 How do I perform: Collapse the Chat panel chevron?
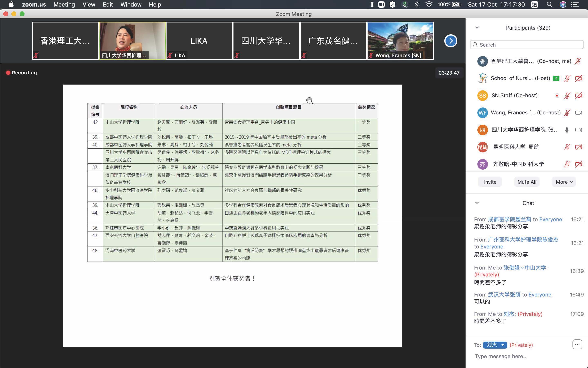coord(477,203)
